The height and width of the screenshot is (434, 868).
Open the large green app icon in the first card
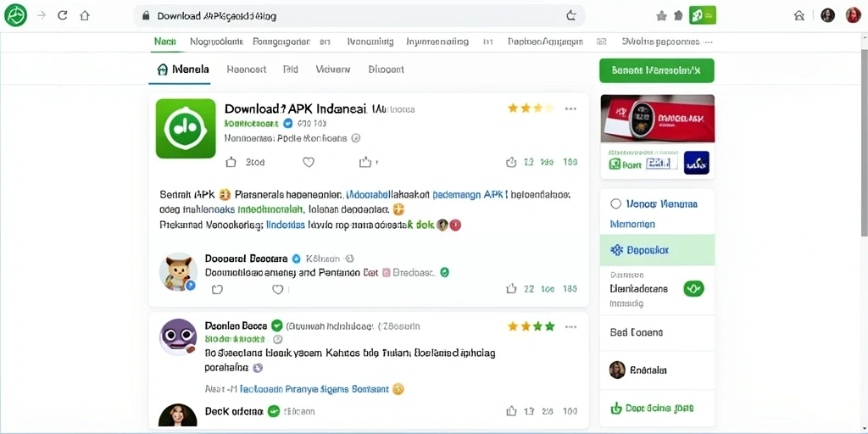coord(186,129)
